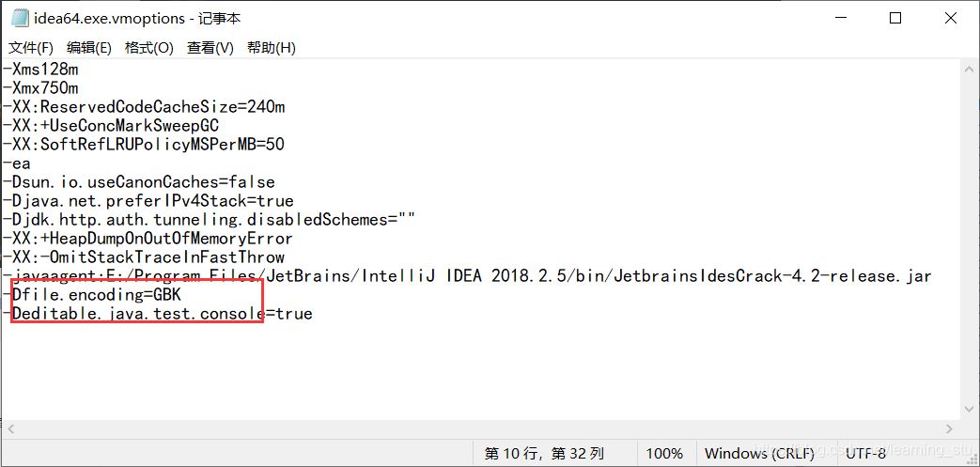
Task: Click the scrollbar up arrow
Action: pos(969,68)
